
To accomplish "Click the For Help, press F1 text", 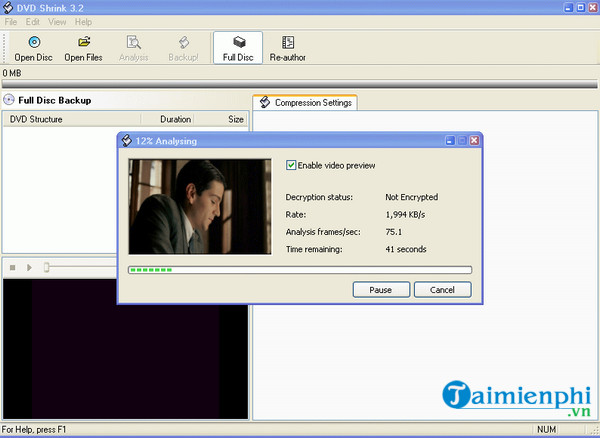I will [x=34, y=430].
